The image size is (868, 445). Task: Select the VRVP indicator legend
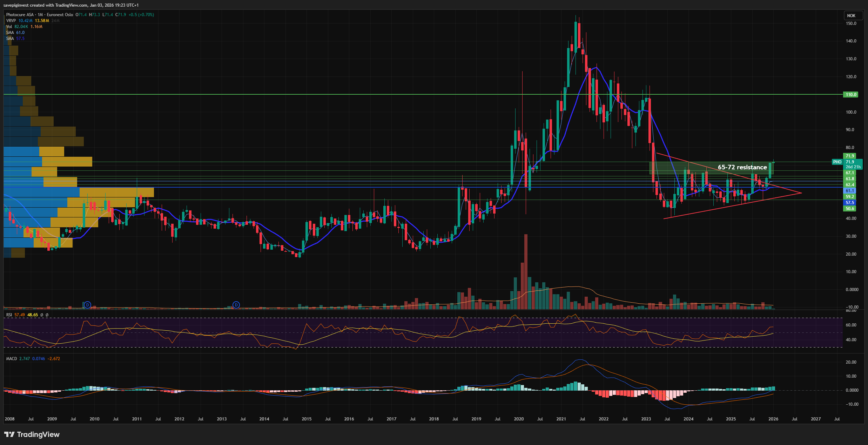(x=11, y=21)
